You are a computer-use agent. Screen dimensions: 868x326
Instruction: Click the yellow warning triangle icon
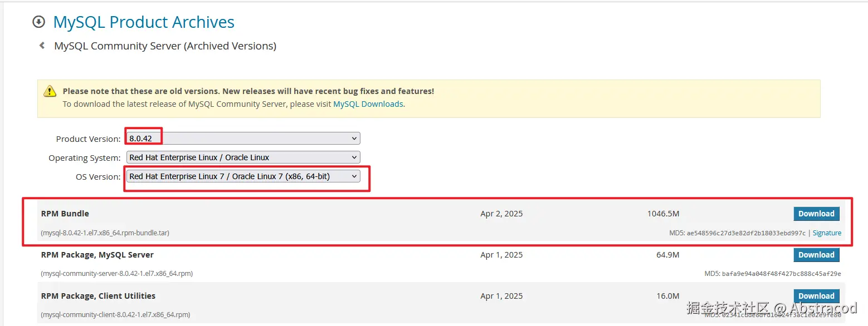(50, 91)
